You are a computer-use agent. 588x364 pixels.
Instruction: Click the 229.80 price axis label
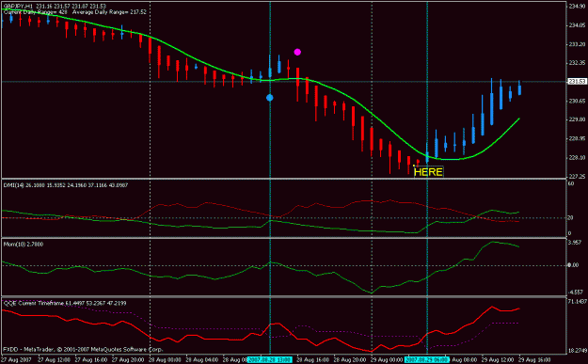coord(577,119)
